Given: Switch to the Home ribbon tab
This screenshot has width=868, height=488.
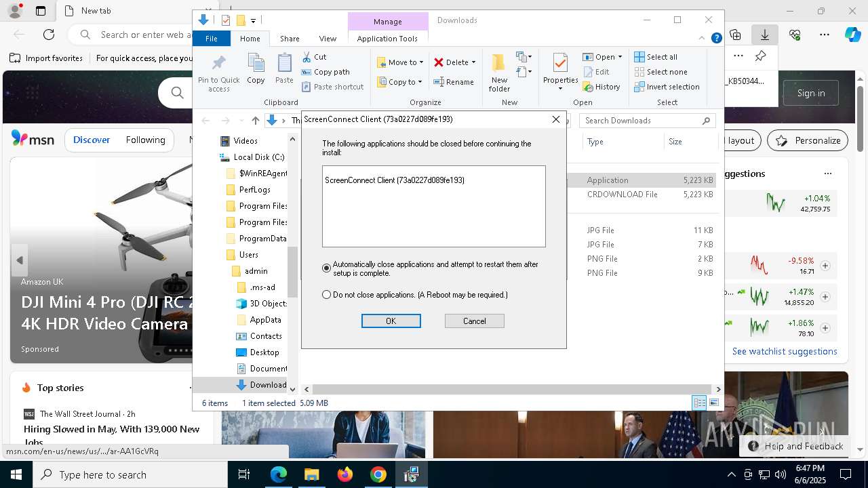Looking at the screenshot, I should 250,39.
